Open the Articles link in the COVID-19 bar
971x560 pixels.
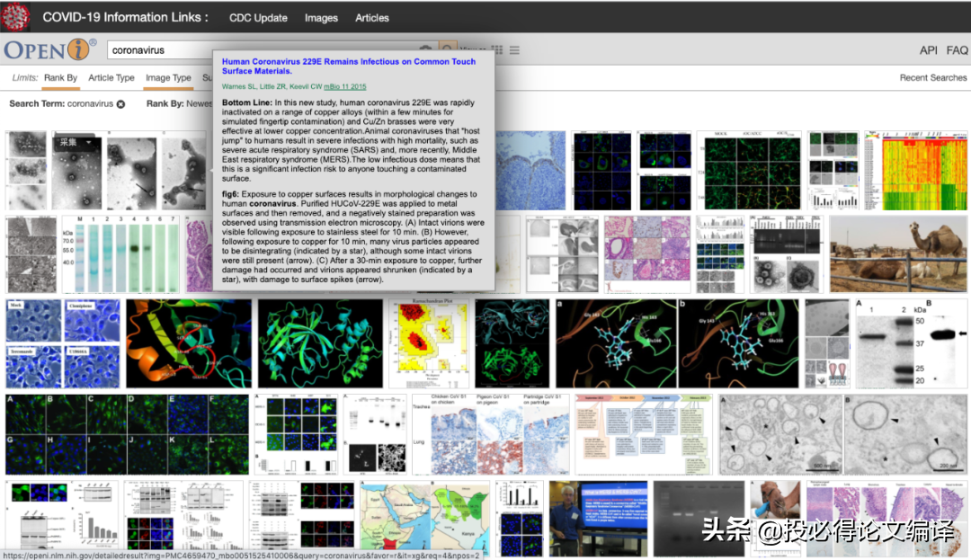click(x=372, y=18)
